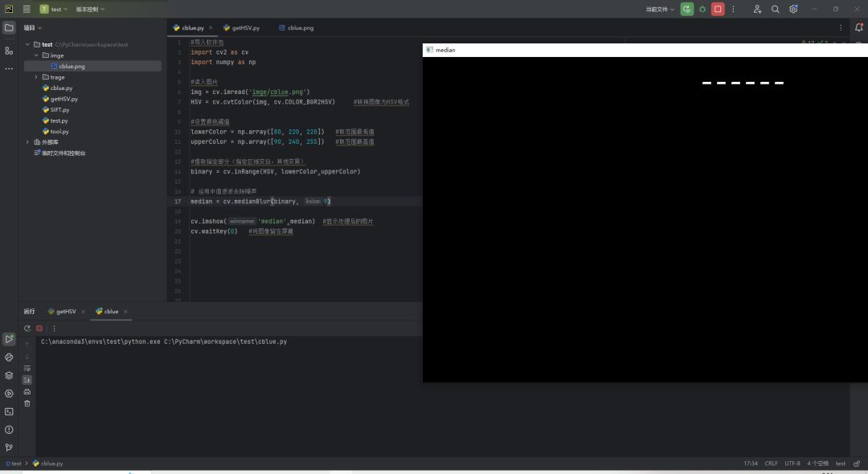Viewport: 868px width, 474px height.
Task: Click the green Rerun button in top toolbar
Action: tap(686, 9)
